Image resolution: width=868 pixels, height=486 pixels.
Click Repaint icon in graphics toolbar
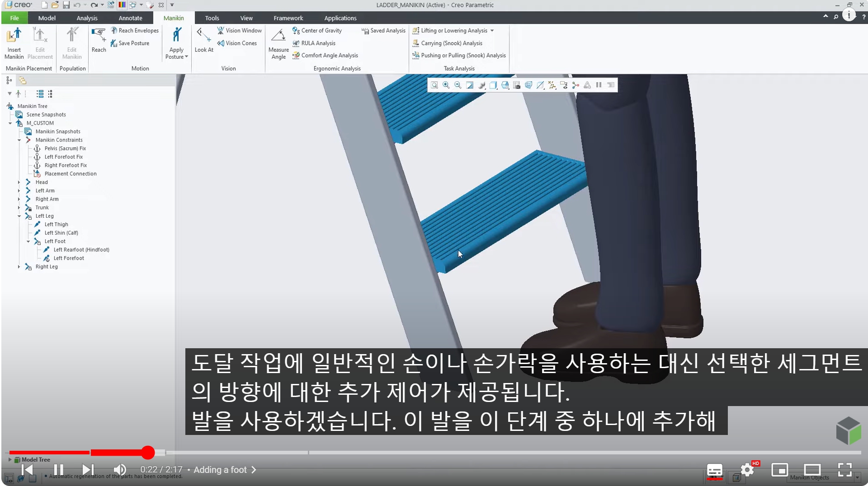470,85
